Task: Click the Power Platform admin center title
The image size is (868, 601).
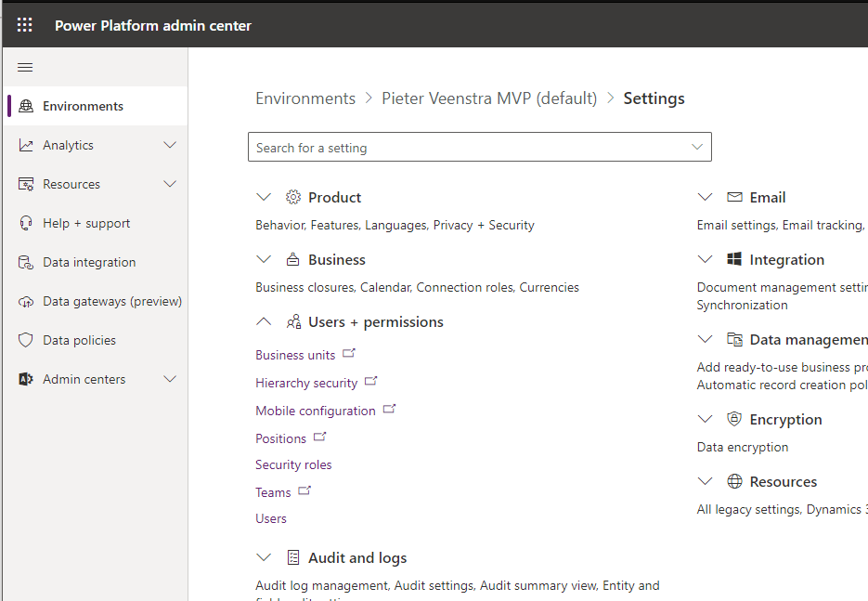Action: click(x=153, y=25)
